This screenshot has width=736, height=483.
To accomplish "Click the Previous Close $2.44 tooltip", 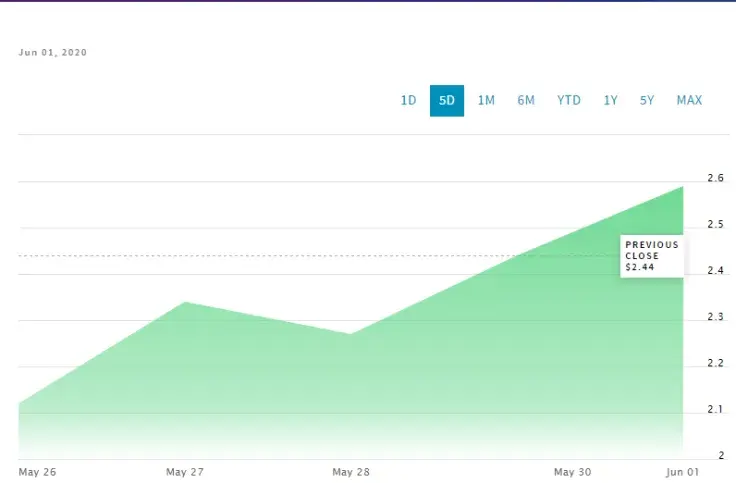I will pos(652,256).
